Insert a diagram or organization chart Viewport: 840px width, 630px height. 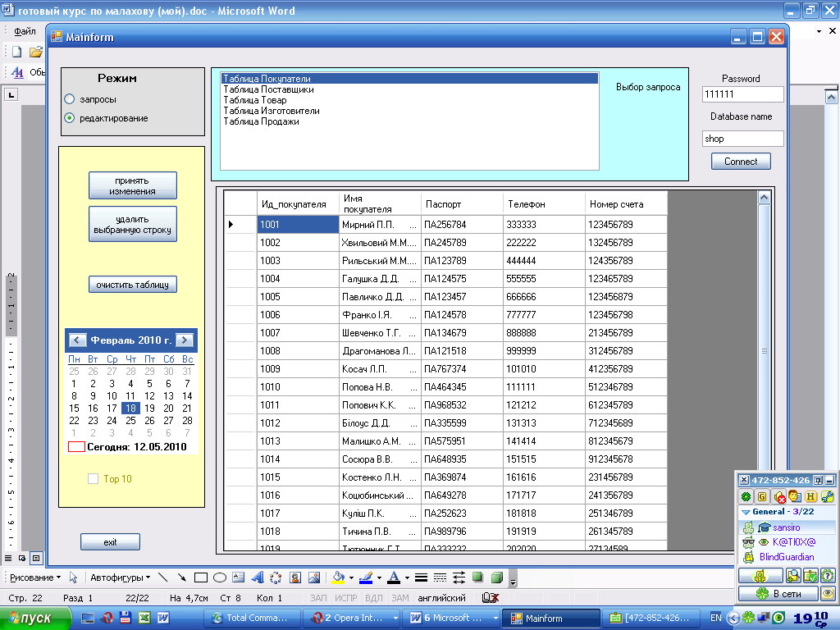276,577
